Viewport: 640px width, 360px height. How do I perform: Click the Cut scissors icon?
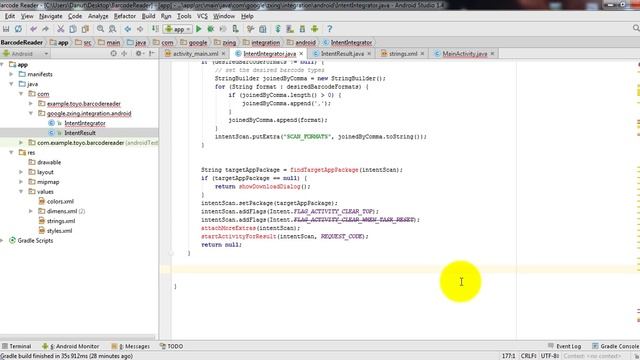(x=60, y=29)
